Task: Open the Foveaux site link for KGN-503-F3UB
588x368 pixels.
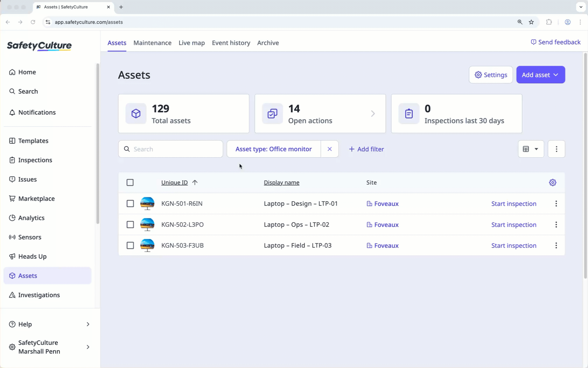Action: [x=383, y=245]
